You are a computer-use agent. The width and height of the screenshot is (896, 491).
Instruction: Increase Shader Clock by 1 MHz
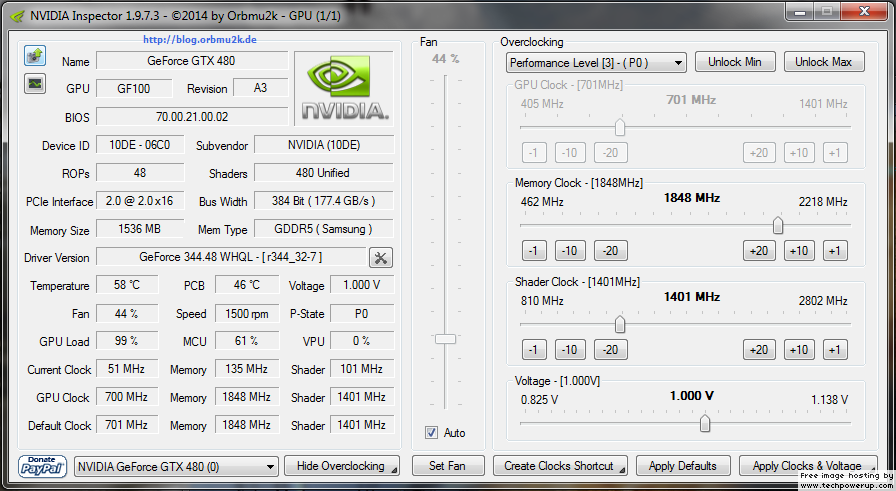coord(835,349)
